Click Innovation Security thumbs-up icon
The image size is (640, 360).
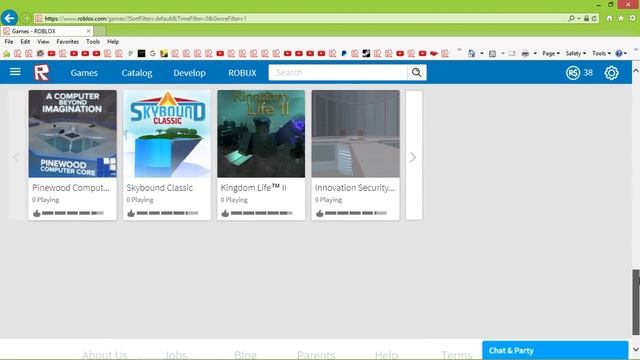[320, 213]
